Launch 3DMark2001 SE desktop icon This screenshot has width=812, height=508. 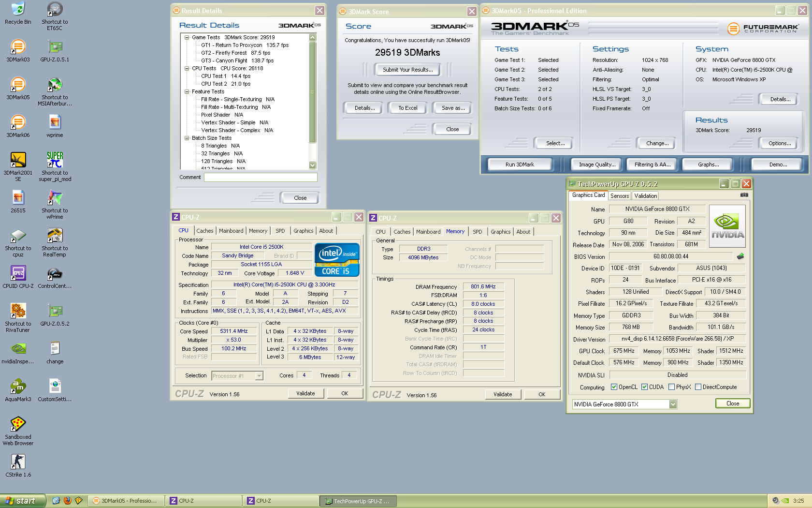[18, 167]
